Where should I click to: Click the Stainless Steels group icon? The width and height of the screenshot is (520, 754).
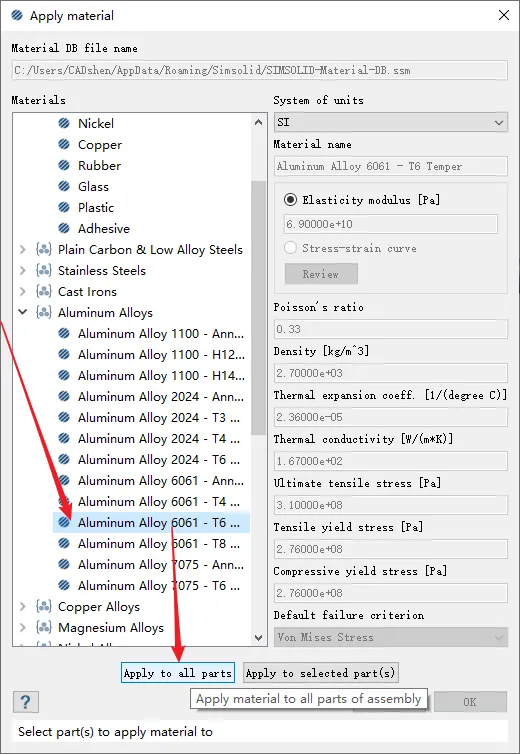tap(44, 270)
